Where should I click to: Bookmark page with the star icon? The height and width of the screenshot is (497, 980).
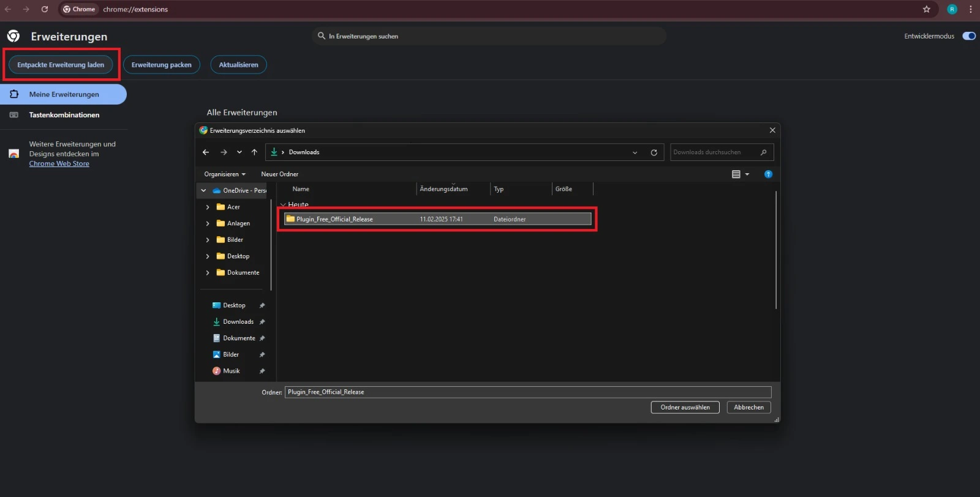coord(926,9)
